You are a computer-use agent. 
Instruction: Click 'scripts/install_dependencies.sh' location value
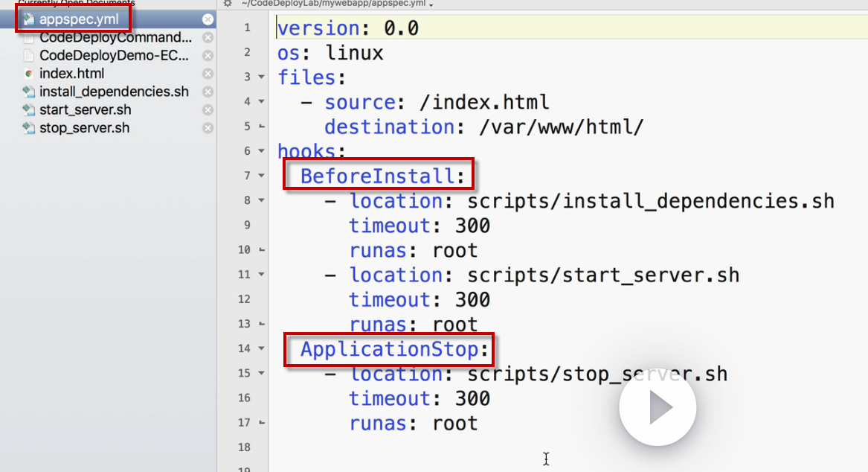651,201
